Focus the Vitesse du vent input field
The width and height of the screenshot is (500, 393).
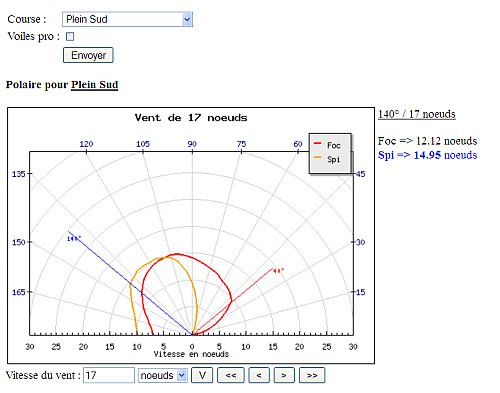pos(109,375)
